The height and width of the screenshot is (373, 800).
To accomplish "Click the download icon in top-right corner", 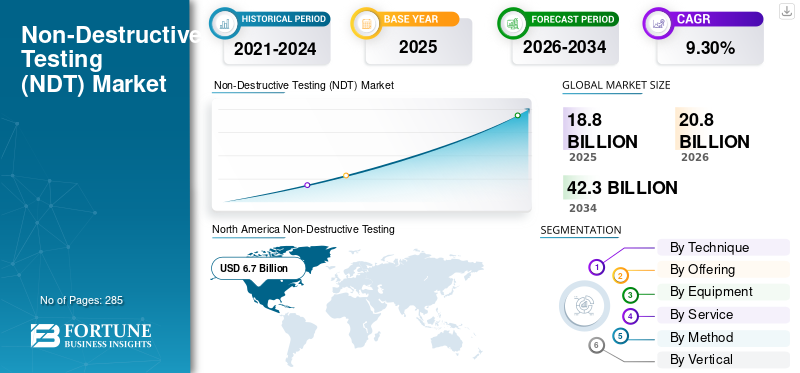I will click(x=787, y=11).
